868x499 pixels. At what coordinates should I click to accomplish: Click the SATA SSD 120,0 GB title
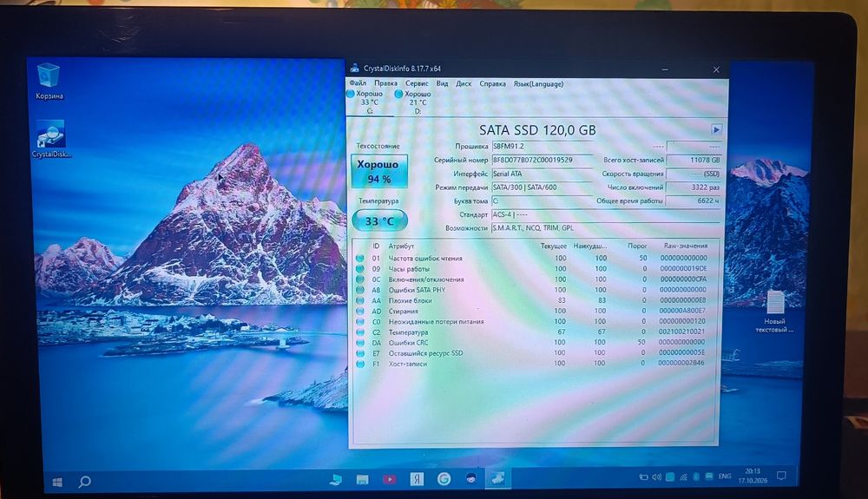pyautogui.click(x=537, y=130)
